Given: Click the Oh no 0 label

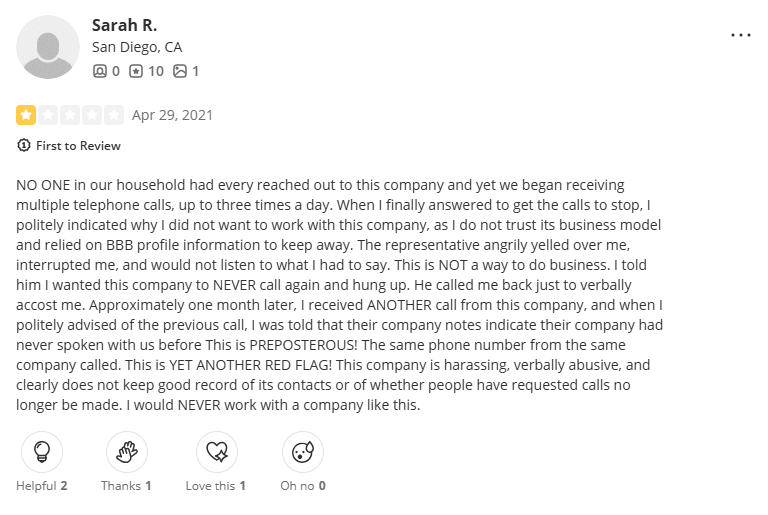Looking at the screenshot, I should [x=304, y=486].
